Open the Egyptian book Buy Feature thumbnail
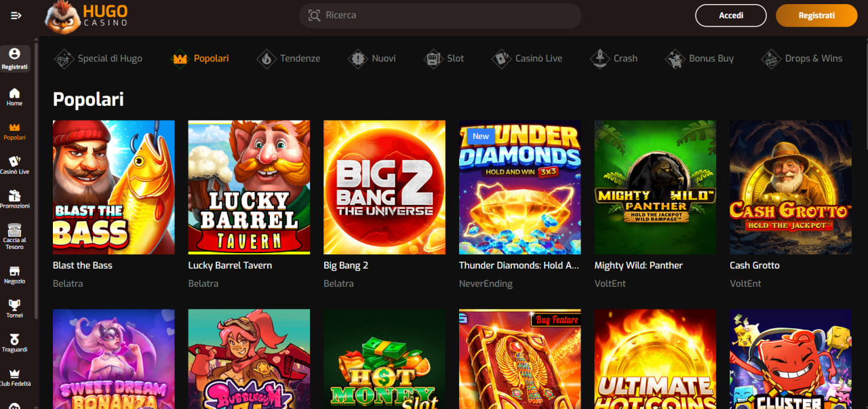The image size is (868, 409). (520, 359)
